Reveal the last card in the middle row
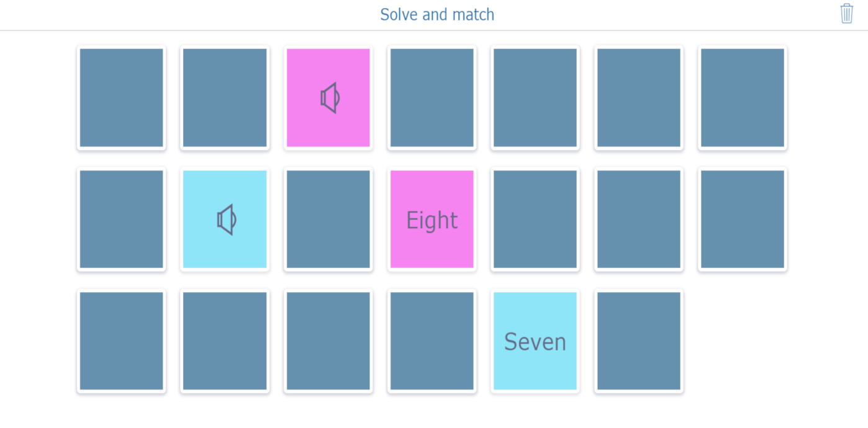The height and width of the screenshot is (428, 868). point(743,220)
